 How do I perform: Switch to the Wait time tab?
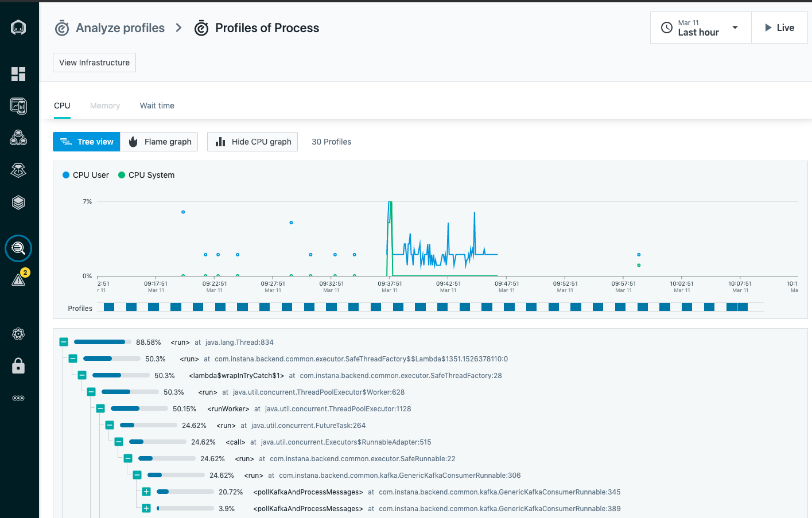coord(157,106)
